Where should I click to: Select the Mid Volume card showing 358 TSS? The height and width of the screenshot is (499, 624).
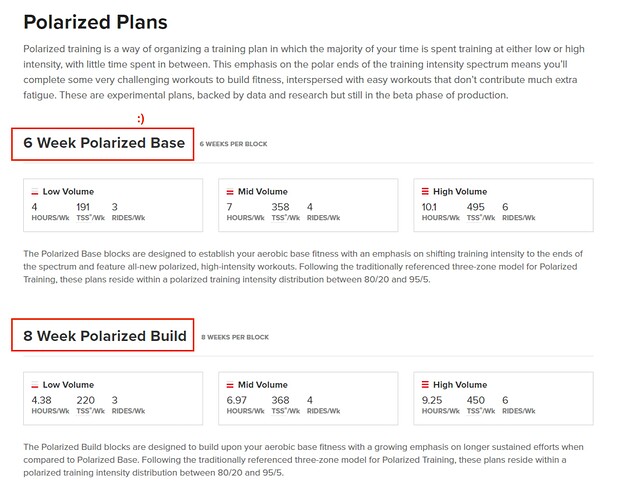308,205
